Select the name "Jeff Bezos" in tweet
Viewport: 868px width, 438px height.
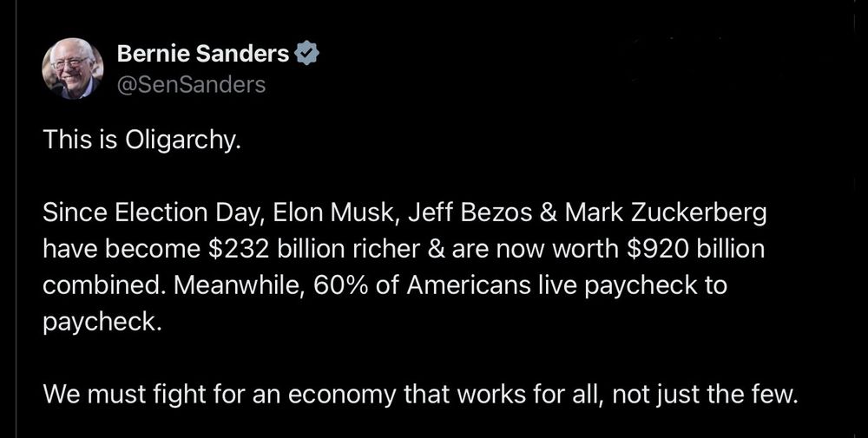tap(470, 213)
